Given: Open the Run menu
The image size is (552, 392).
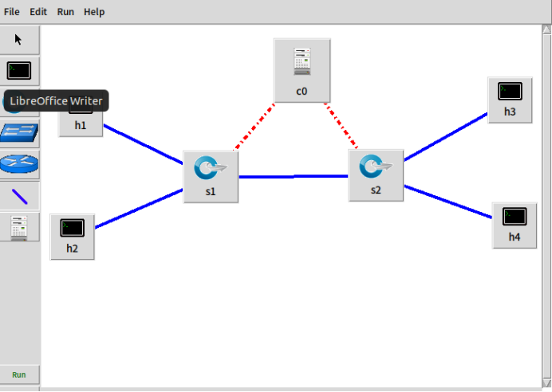Looking at the screenshot, I should 65,12.
